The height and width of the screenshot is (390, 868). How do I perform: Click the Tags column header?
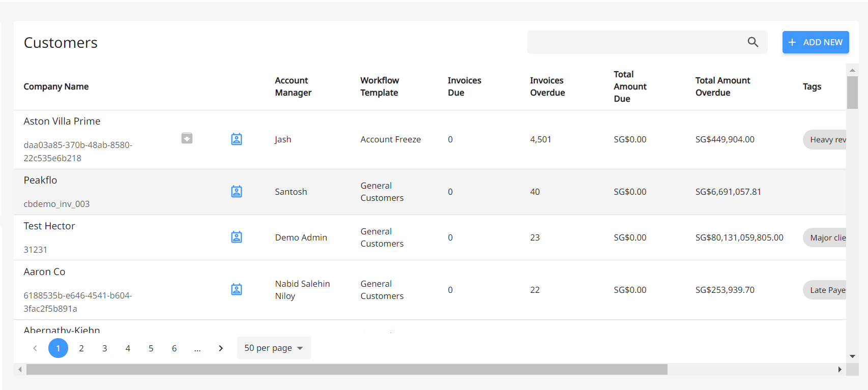pyautogui.click(x=812, y=86)
